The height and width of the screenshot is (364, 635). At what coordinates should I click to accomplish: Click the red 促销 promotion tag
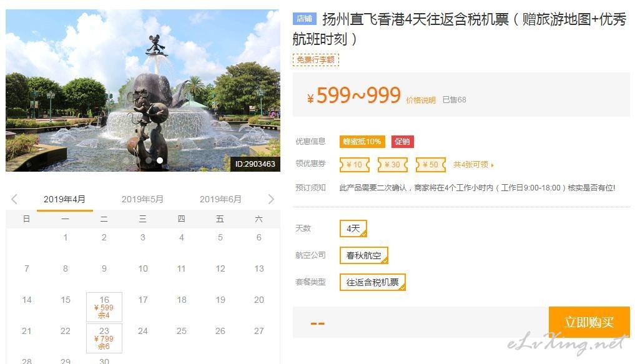click(402, 141)
